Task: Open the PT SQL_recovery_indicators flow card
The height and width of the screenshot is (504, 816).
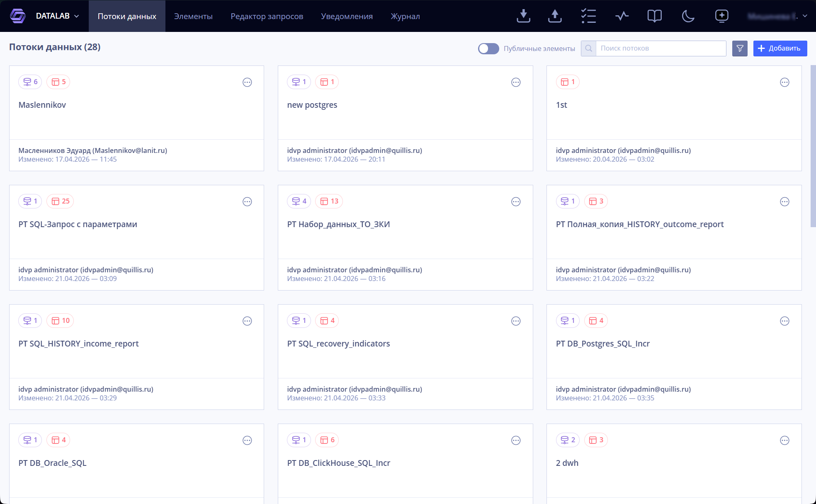Action: pos(405,357)
